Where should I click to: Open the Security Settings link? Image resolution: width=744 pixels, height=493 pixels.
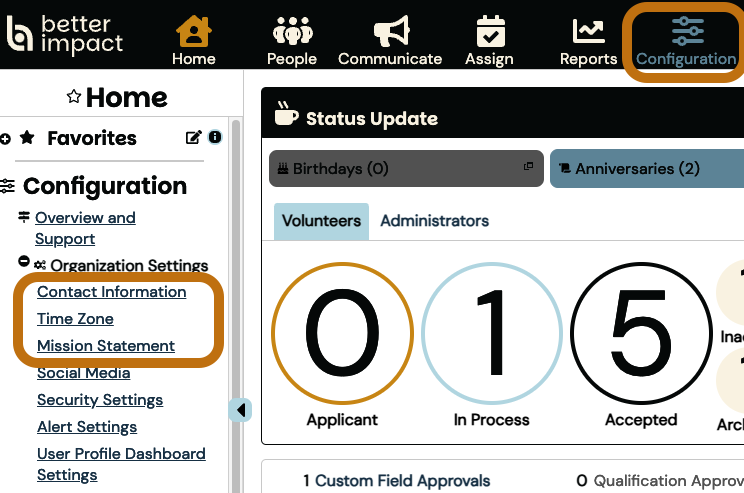pos(100,400)
